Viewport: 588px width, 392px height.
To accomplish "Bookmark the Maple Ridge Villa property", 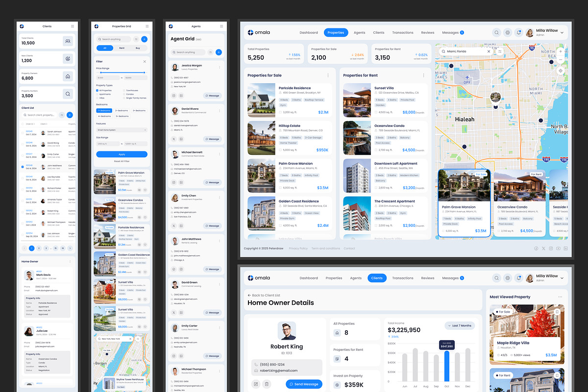I will (x=557, y=312).
